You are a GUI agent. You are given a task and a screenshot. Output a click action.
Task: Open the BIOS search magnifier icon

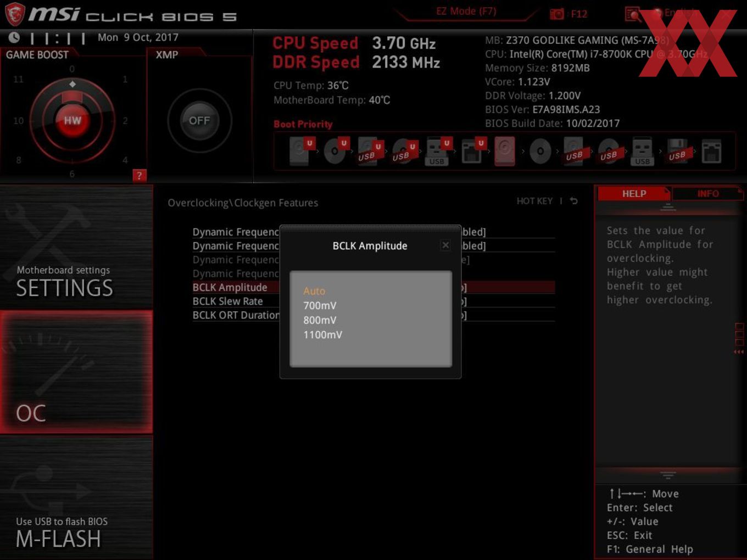pyautogui.click(x=633, y=14)
